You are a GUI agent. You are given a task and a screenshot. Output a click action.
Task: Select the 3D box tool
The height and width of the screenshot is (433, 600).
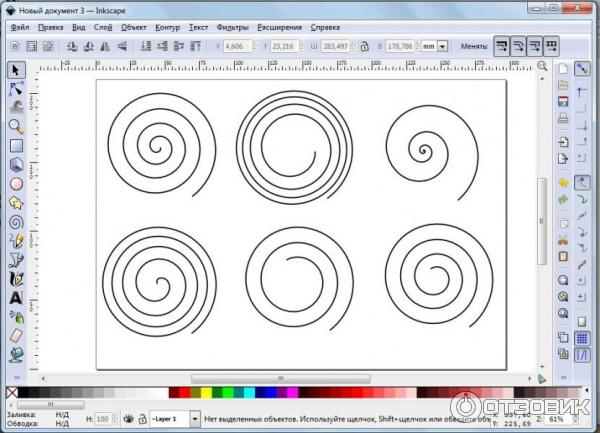click(16, 165)
